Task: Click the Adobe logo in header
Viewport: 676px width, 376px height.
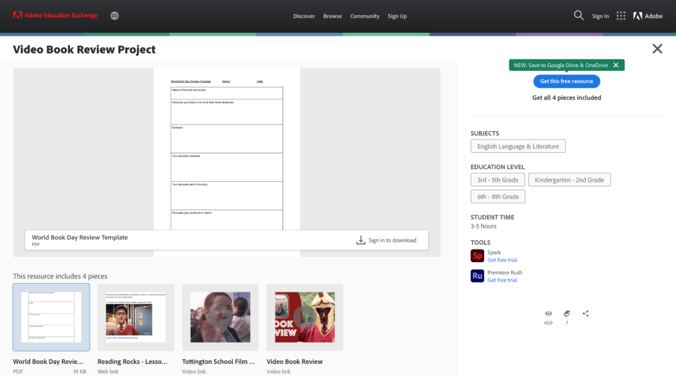Action: [x=648, y=16]
